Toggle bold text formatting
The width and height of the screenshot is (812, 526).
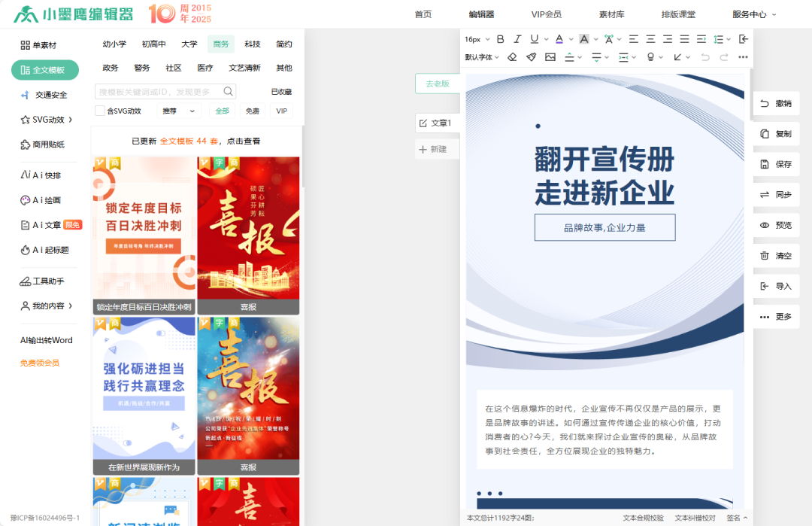click(x=500, y=38)
